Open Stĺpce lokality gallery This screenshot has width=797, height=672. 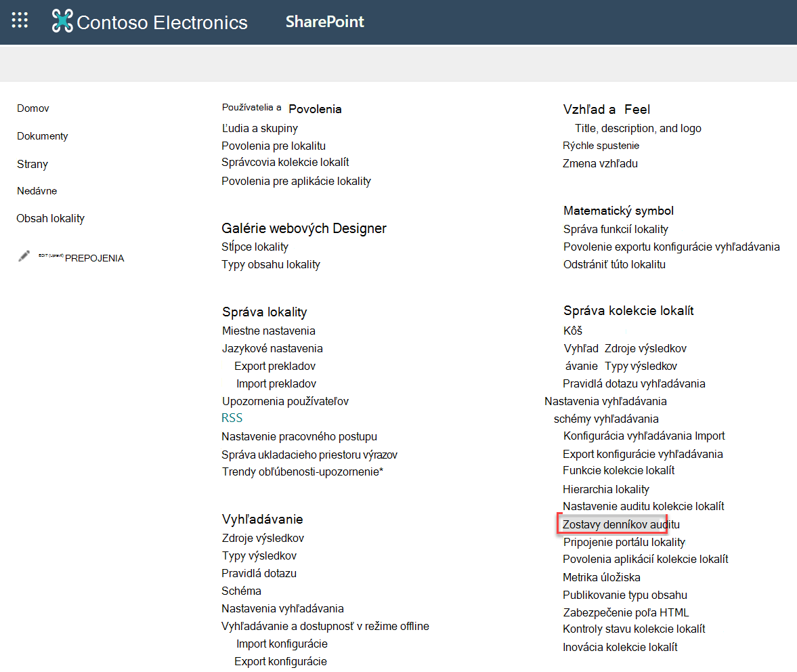click(255, 247)
